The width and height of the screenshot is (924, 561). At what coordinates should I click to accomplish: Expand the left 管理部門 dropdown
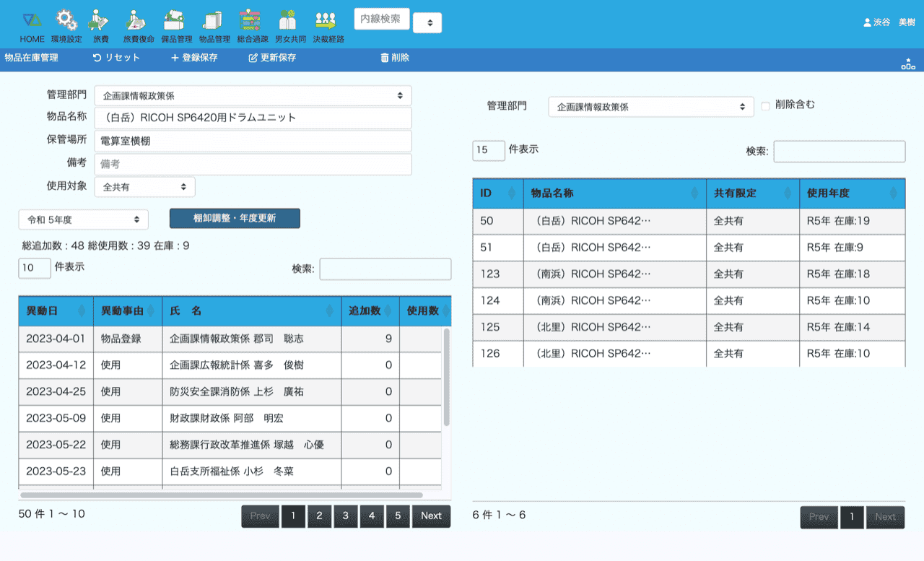[x=253, y=95]
